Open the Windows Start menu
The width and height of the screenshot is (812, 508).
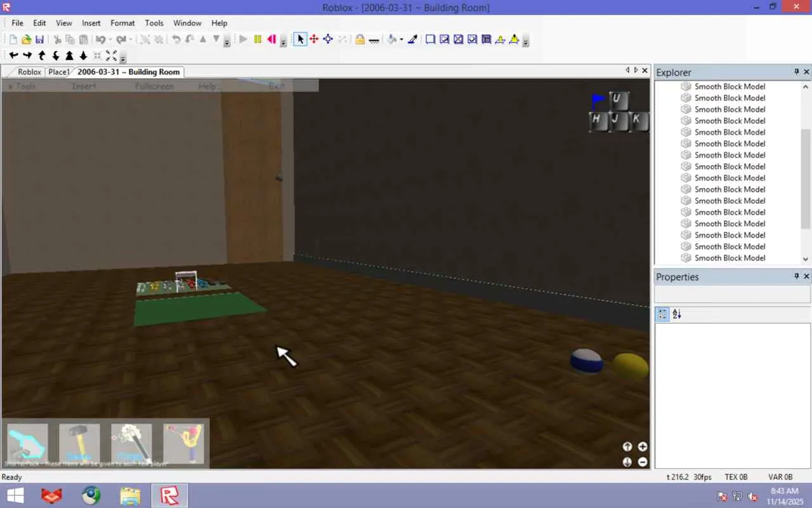pyautogui.click(x=15, y=495)
